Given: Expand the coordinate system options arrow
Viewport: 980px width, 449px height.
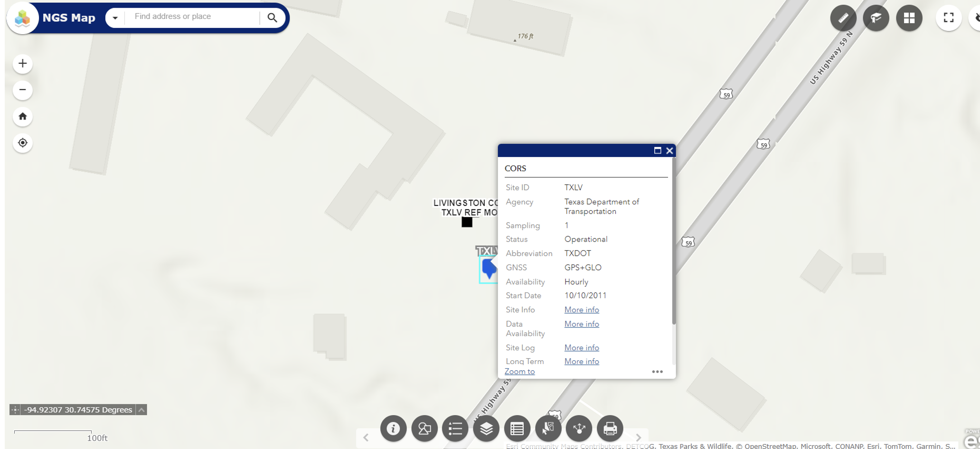Looking at the screenshot, I should (141, 410).
